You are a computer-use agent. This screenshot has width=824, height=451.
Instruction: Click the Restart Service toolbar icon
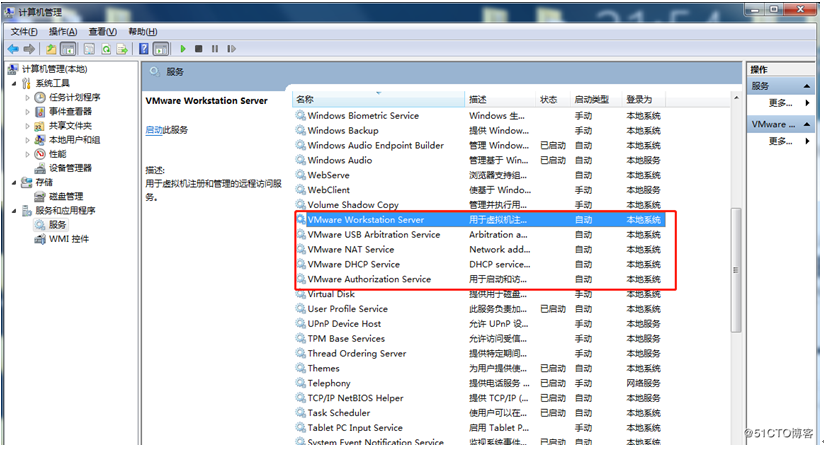[x=231, y=48]
